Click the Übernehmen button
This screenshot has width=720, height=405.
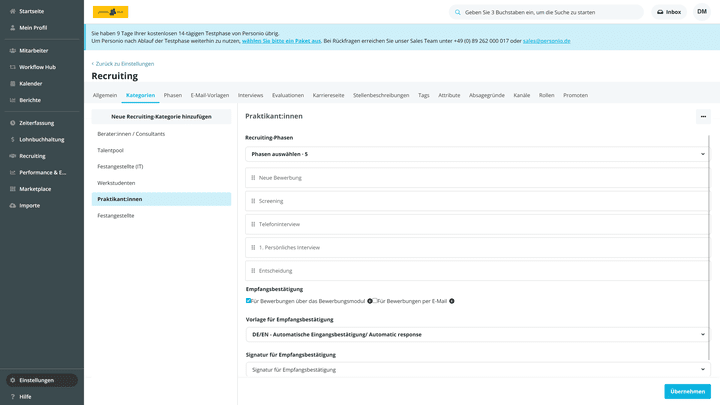687,391
